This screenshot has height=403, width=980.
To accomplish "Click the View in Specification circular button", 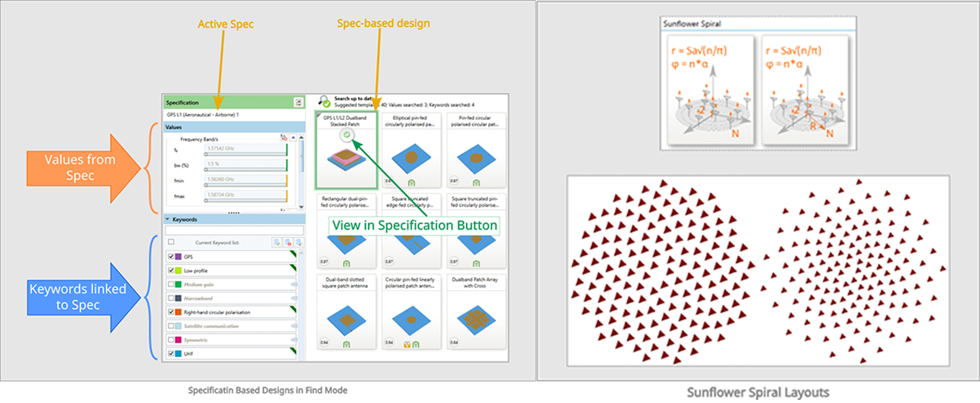I will (x=347, y=134).
